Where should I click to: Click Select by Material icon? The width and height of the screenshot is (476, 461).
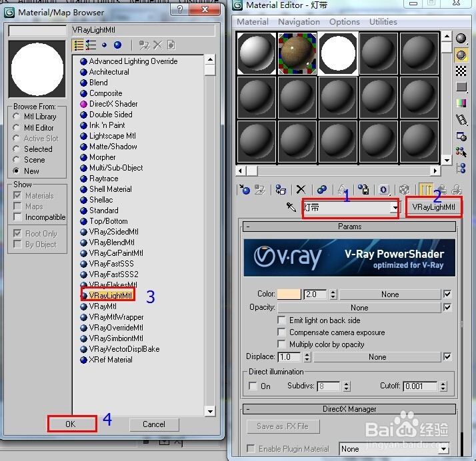click(461, 152)
